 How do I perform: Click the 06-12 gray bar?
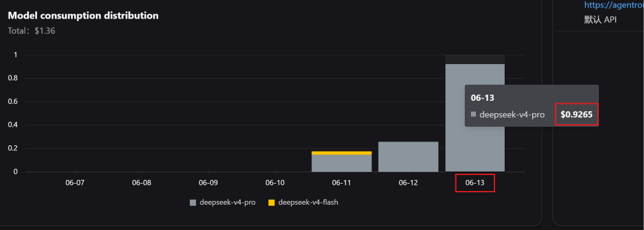[x=409, y=156]
